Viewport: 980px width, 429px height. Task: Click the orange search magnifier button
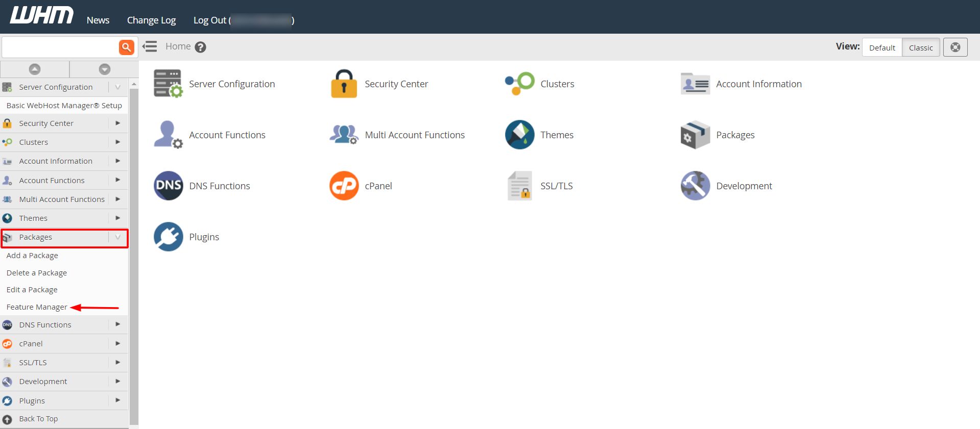126,47
